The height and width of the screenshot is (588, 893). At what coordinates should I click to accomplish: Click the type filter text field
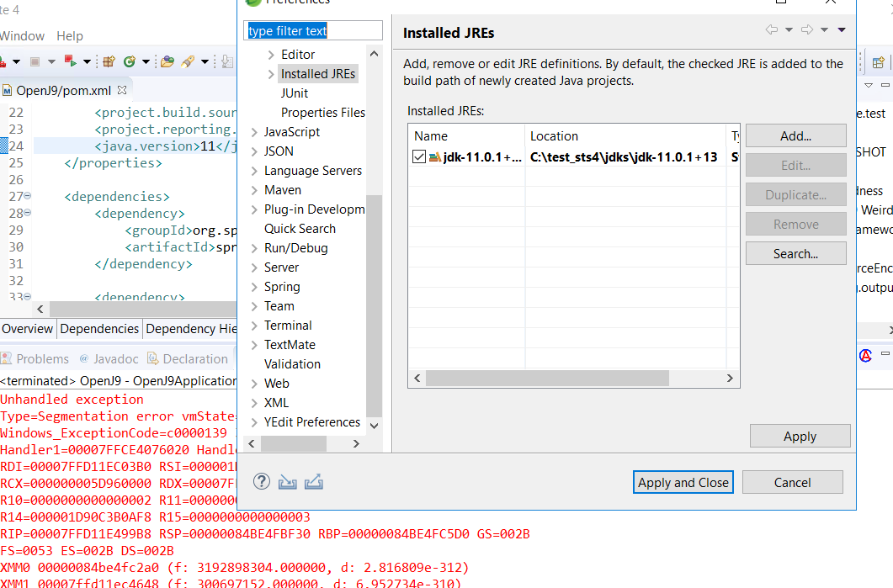click(312, 29)
